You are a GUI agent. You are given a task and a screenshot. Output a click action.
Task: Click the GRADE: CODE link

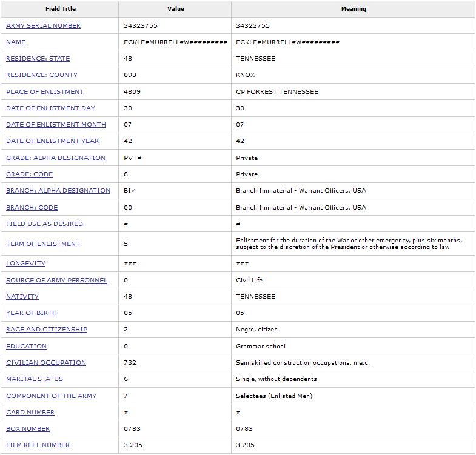coord(30,174)
